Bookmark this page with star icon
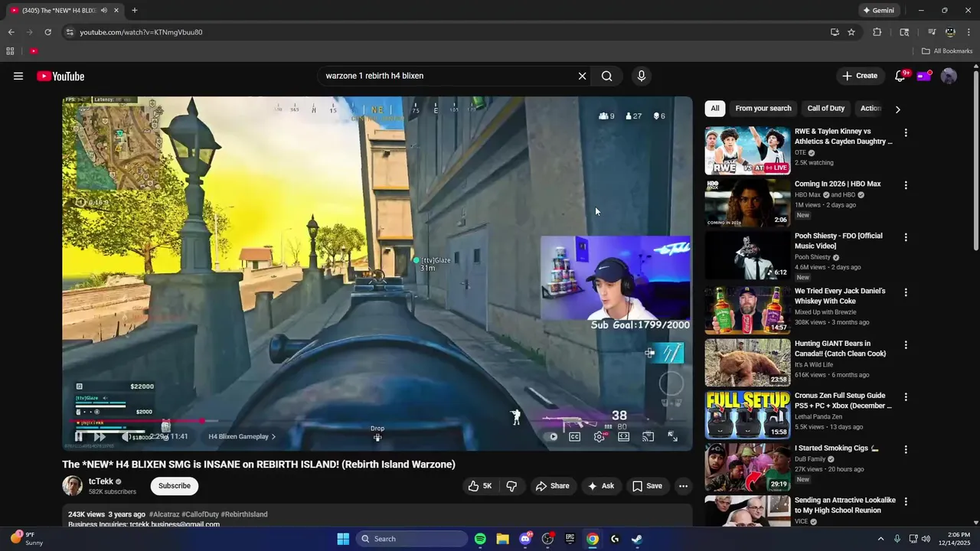Screen dimensions: 980x551 click(851, 32)
